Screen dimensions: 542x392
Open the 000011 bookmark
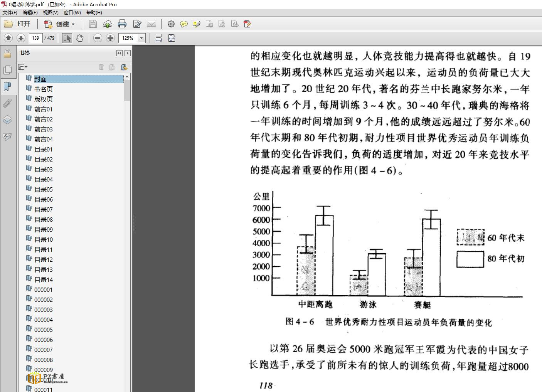(x=44, y=389)
